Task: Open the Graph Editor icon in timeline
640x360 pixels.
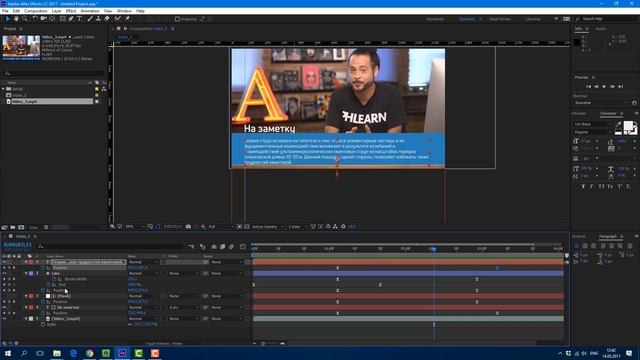Action: [x=243, y=247]
